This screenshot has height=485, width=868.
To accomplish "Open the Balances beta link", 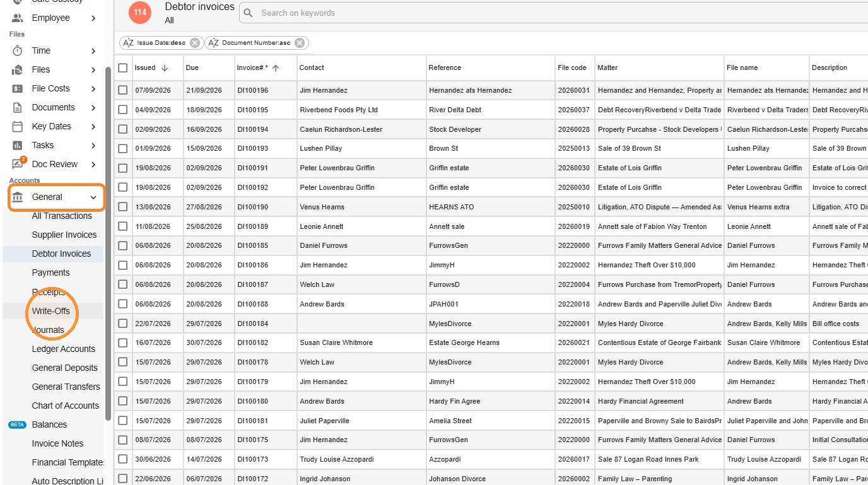I will coord(49,424).
